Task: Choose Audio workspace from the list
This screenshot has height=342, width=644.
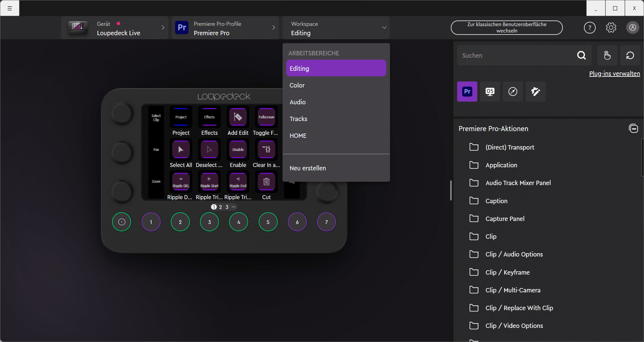Action: [298, 102]
